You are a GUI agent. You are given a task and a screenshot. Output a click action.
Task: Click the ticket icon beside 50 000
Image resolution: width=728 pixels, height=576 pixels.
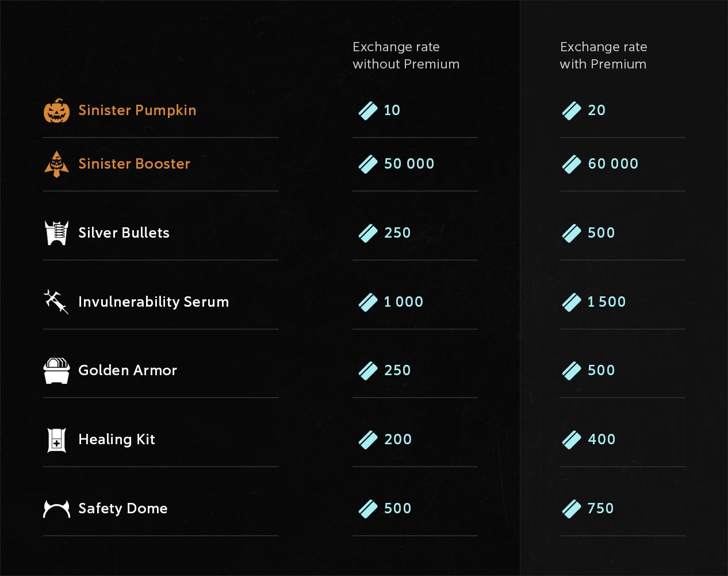pos(368,164)
